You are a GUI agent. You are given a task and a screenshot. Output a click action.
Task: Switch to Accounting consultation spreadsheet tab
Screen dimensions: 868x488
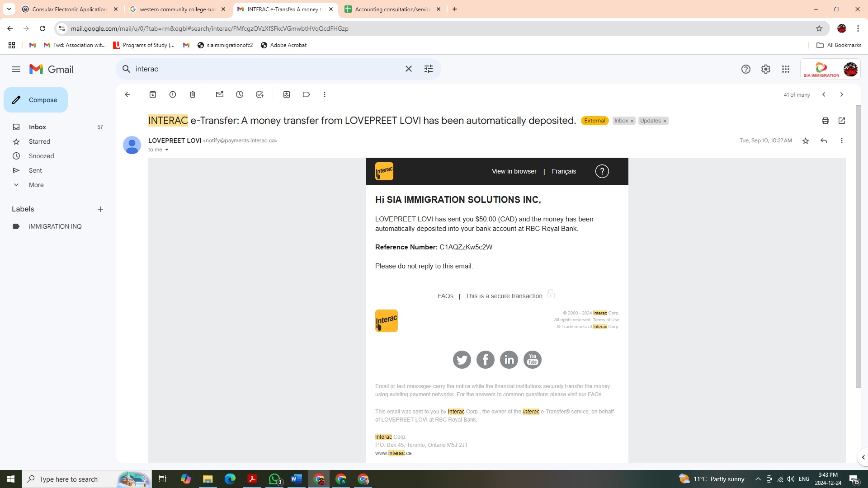[x=392, y=9]
